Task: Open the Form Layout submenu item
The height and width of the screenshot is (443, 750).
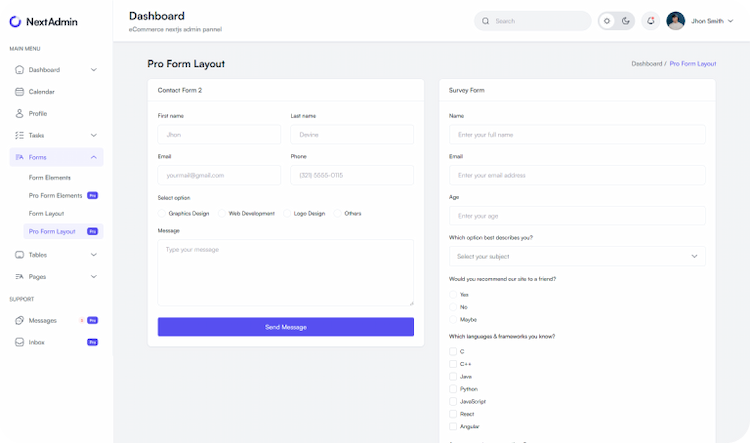Action: (x=46, y=213)
